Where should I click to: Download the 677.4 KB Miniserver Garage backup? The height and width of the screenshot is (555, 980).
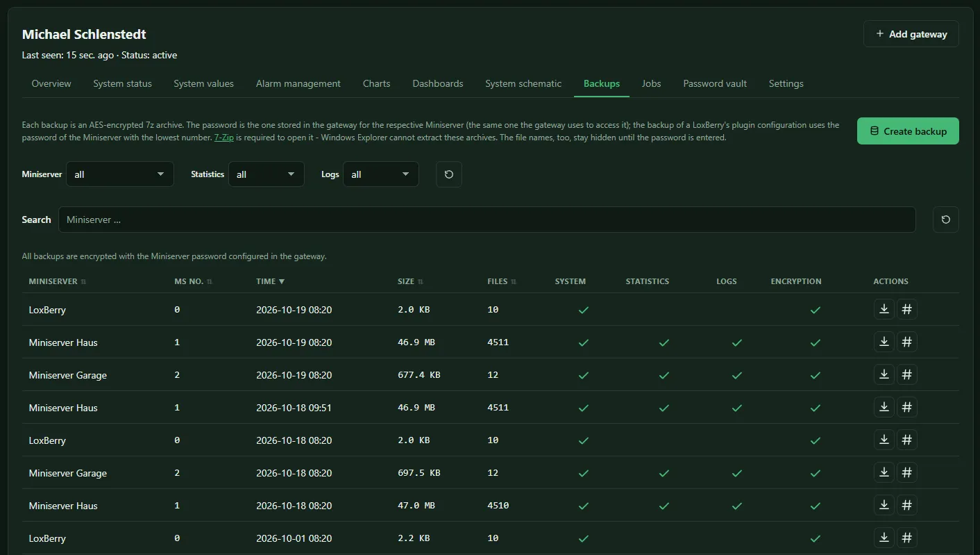pos(884,374)
